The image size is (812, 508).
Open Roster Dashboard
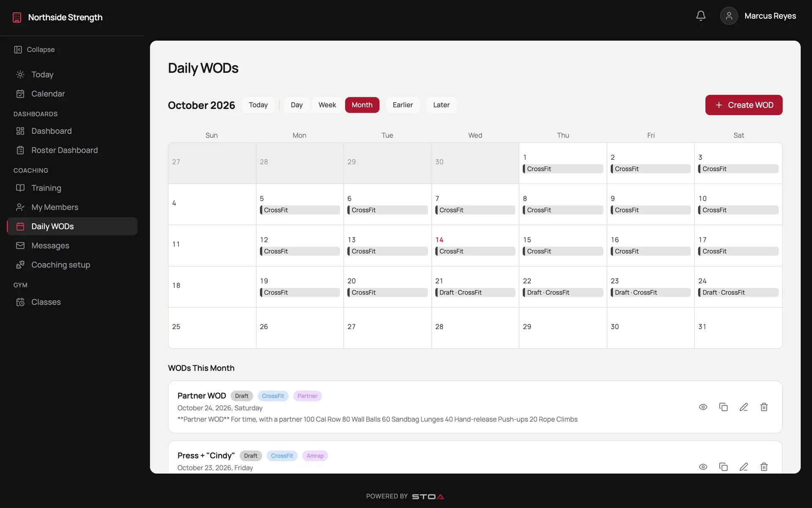[x=72, y=150]
